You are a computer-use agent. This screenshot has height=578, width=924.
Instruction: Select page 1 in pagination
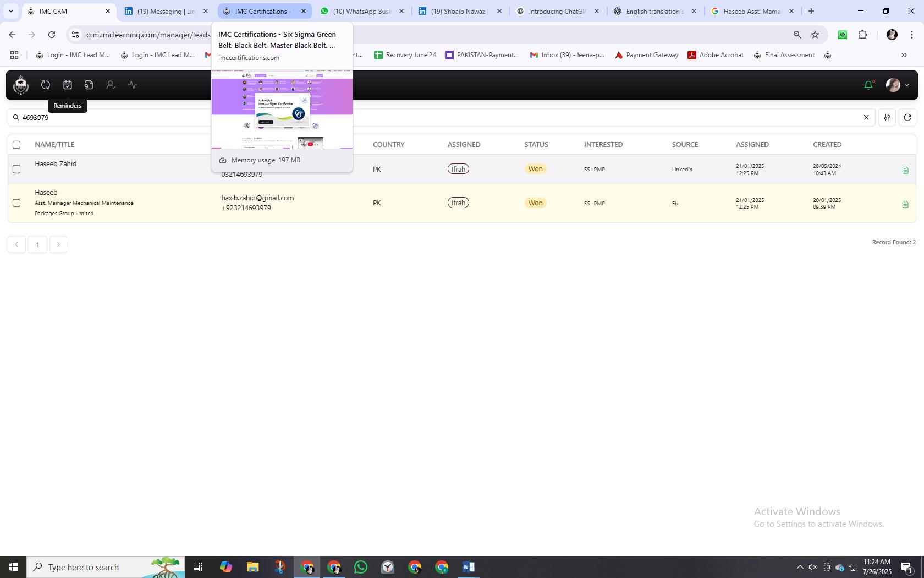37,244
